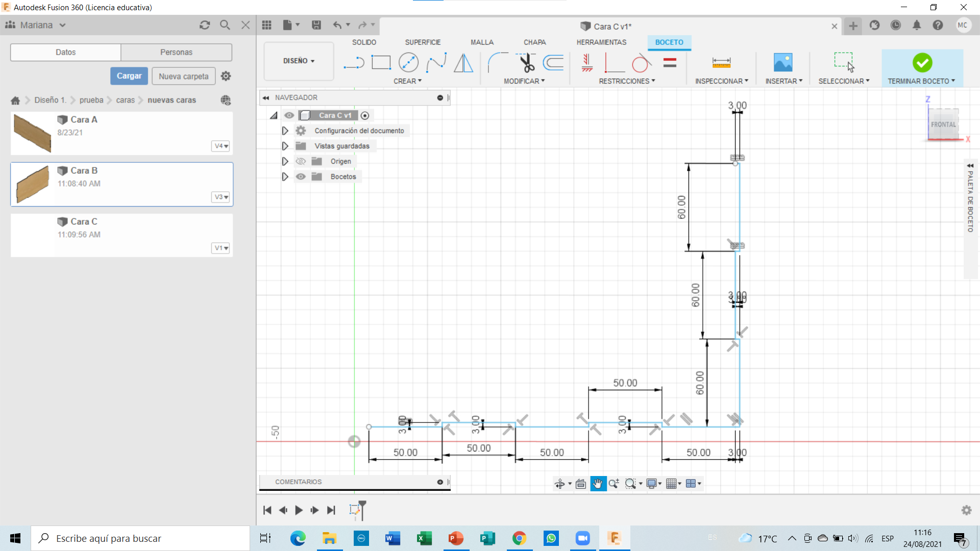Open the Measure inspect tool

721,63
